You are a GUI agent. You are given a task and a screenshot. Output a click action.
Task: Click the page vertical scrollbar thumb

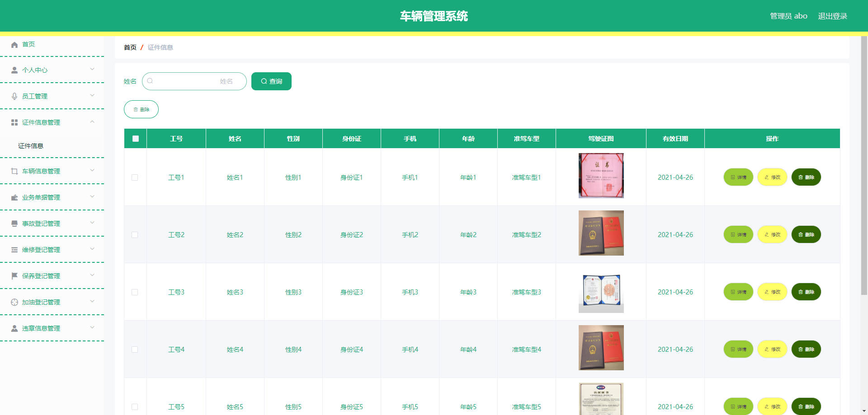[x=864, y=165]
